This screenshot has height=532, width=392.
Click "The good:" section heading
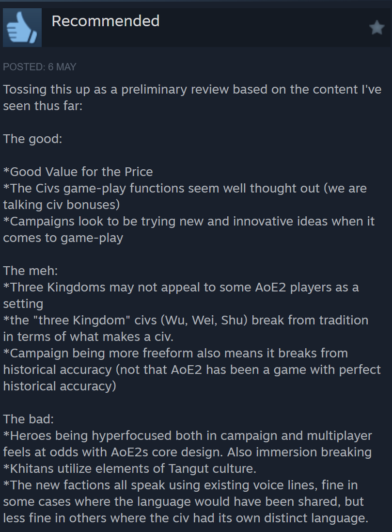coord(31,139)
